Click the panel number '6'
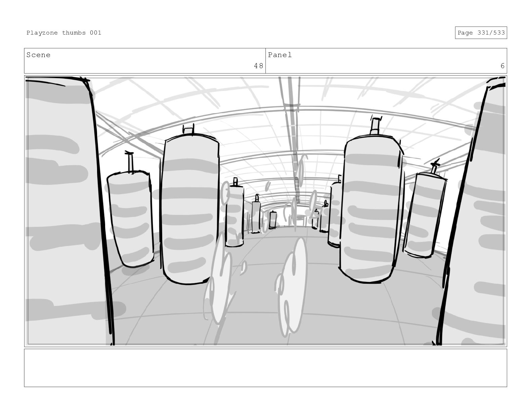The width and height of the screenshot is (532, 411). point(502,66)
